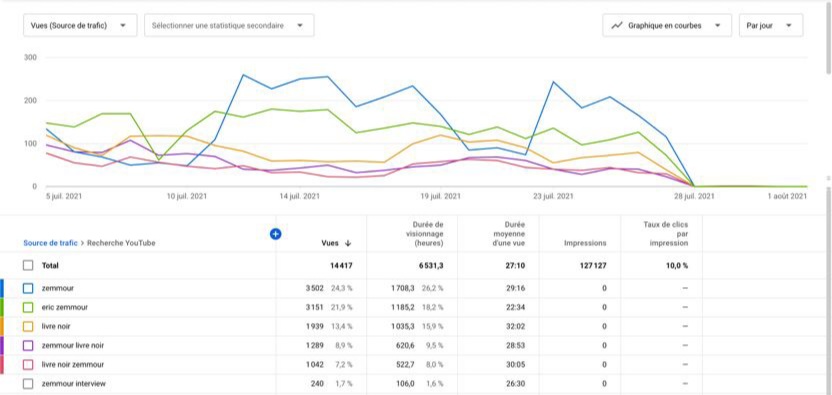Click the green color bar for eric zemmour
Image resolution: width=832 pixels, height=395 pixels.
click(x=2, y=307)
